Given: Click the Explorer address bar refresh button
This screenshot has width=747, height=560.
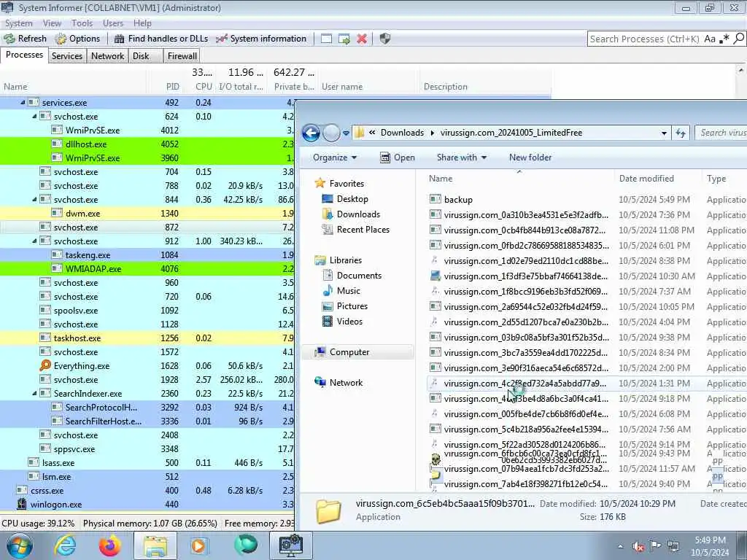Looking at the screenshot, I should click(x=681, y=133).
